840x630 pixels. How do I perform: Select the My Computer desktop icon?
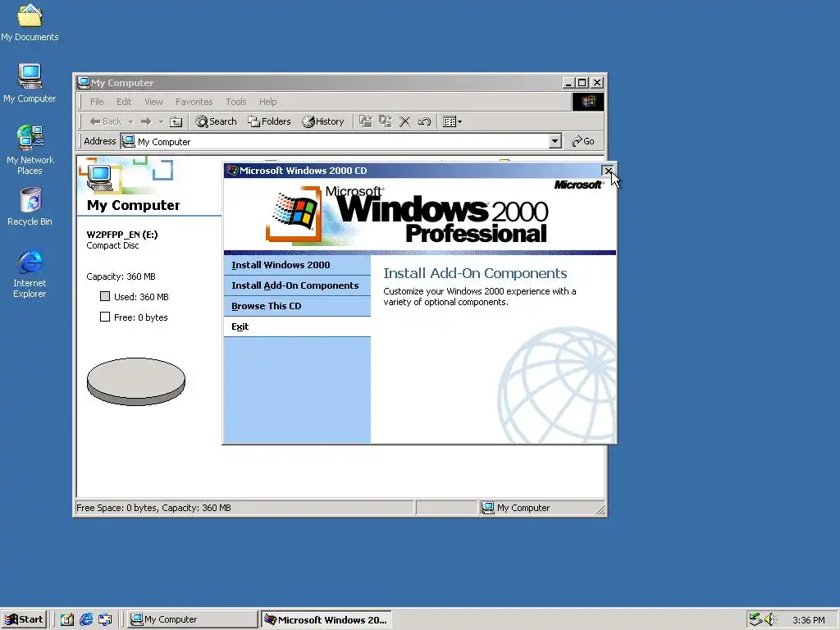(x=30, y=84)
